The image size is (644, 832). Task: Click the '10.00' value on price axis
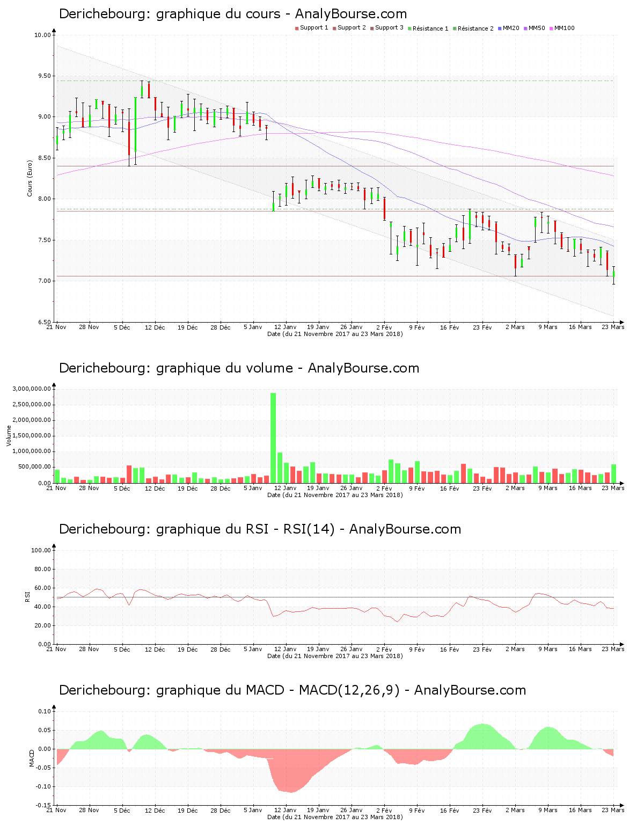point(42,35)
